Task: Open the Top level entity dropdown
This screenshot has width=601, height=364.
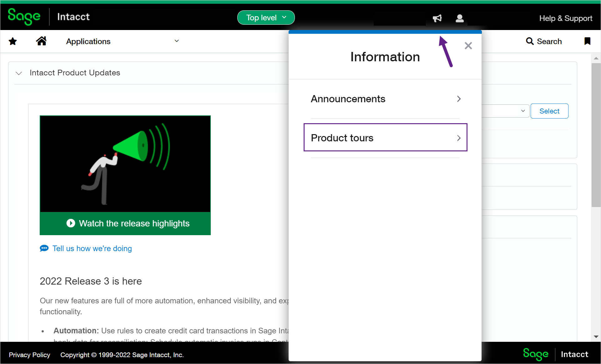Action: tap(266, 18)
